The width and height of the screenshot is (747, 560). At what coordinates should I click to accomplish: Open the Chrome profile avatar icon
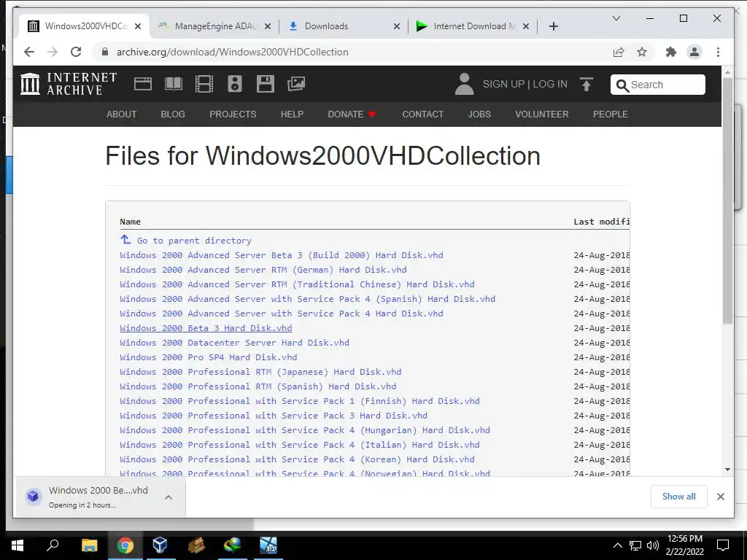point(694,52)
